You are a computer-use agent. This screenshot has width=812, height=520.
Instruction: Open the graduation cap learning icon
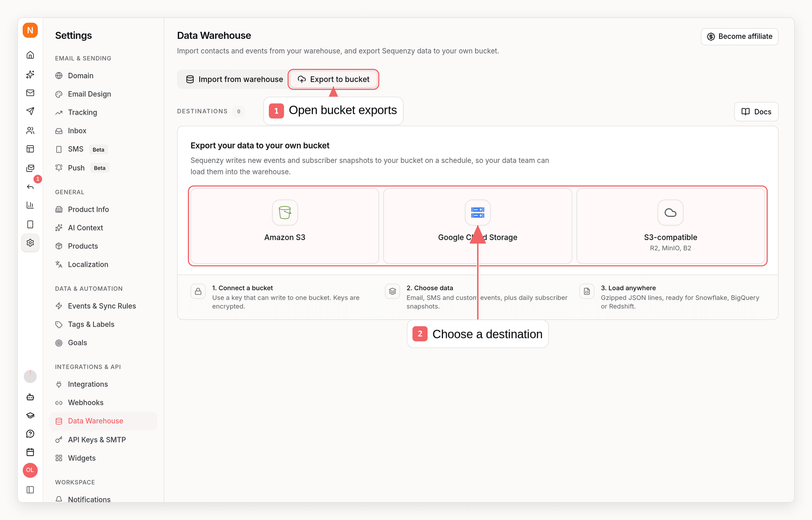30,415
